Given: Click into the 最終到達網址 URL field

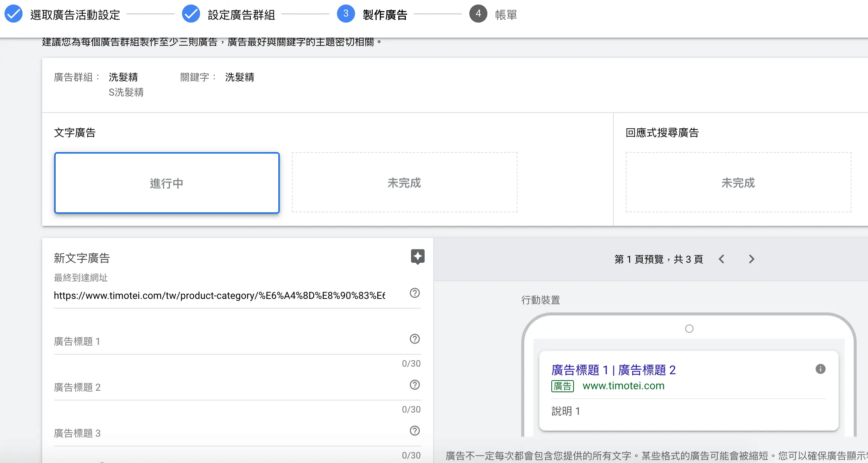Looking at the screenshot, I should click(x=220, y=295).
